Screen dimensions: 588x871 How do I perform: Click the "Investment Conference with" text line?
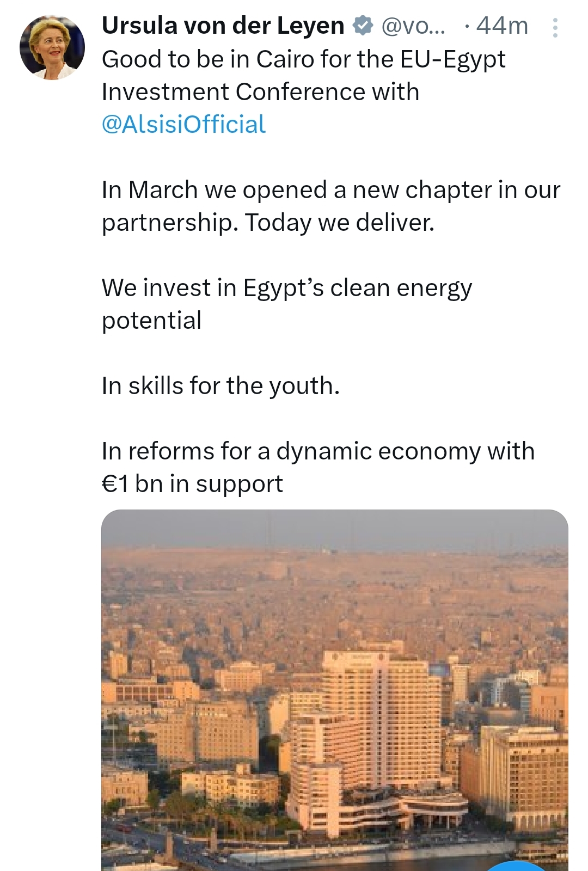coord(260,91)
